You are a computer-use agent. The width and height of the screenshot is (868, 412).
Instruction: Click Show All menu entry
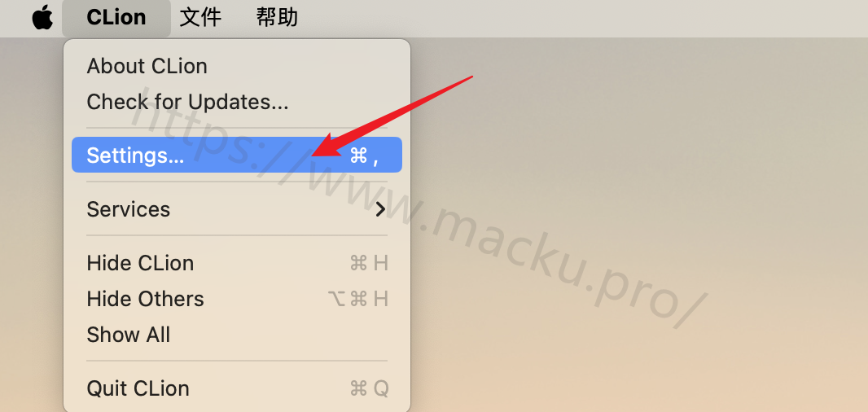tap(237, 335)
